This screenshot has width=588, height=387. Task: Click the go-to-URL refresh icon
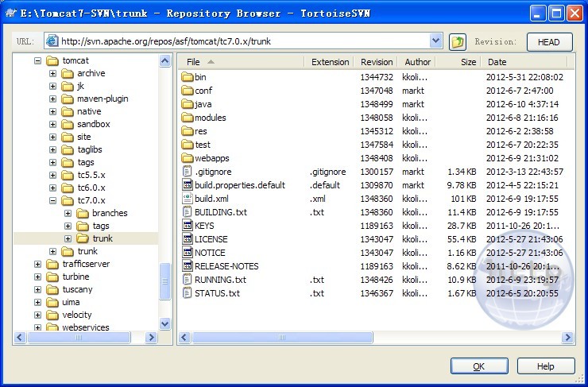(458, 41)
